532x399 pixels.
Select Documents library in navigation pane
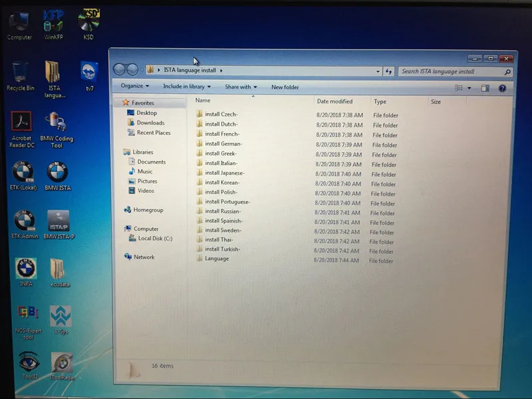click(152, 162)
